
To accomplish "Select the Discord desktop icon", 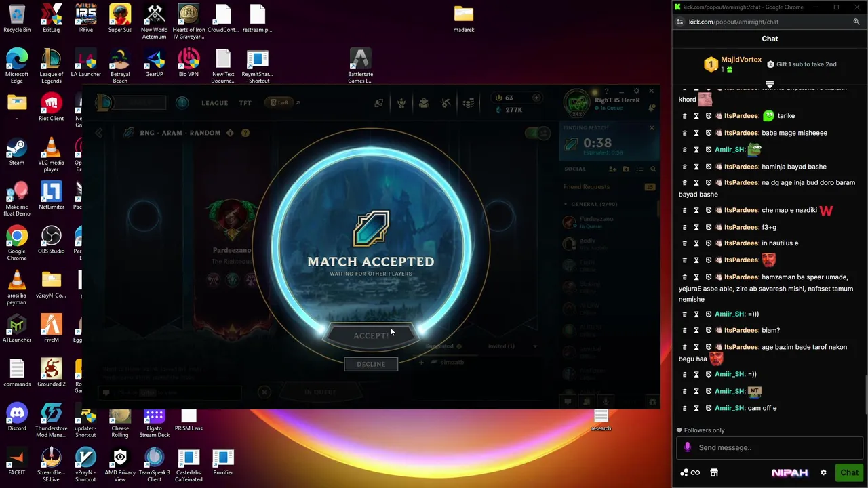I will tap(17, 417).
